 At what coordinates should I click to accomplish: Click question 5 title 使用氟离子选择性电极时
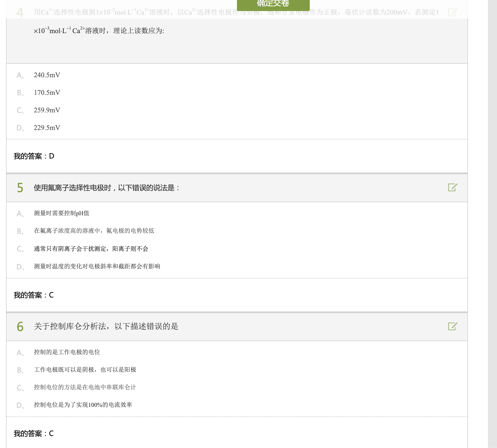click(x=106, y=188)
